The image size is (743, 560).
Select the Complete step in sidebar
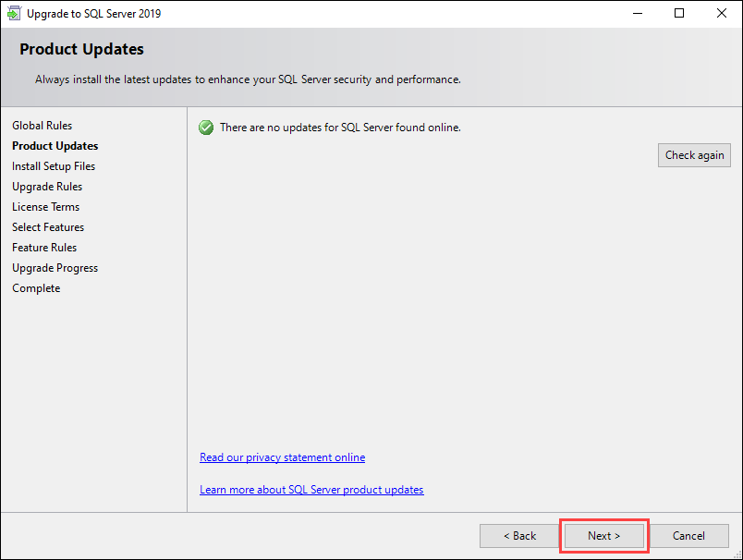pyautogui.click(x=36, y=288)
